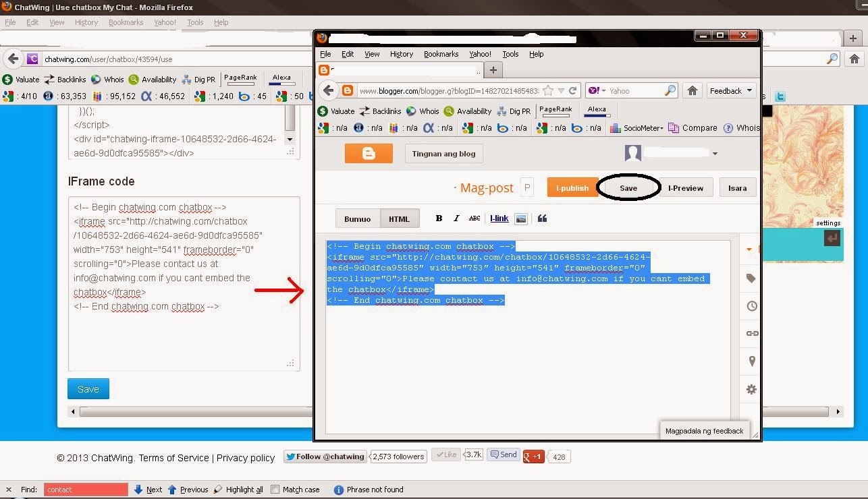Click Previous in the find bar
868x499 pixels.
(188, 490)
